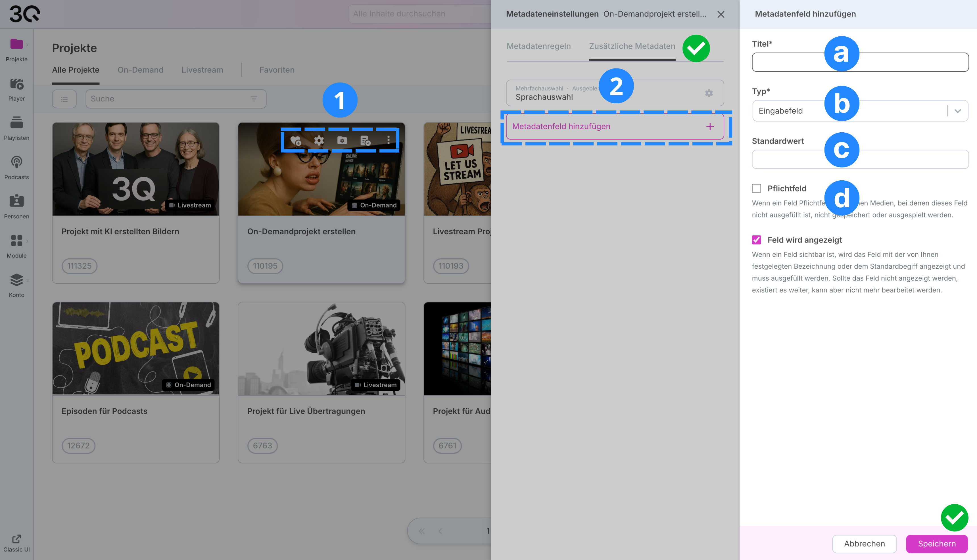
Task: Click project settings gear on On-Demand thumbnail
Action: point(319,141)
